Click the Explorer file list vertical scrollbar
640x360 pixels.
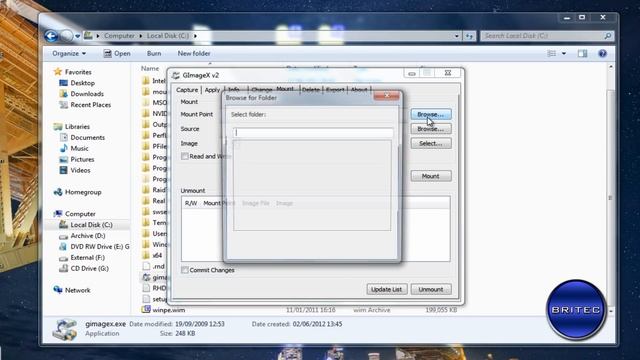(611, 188)
